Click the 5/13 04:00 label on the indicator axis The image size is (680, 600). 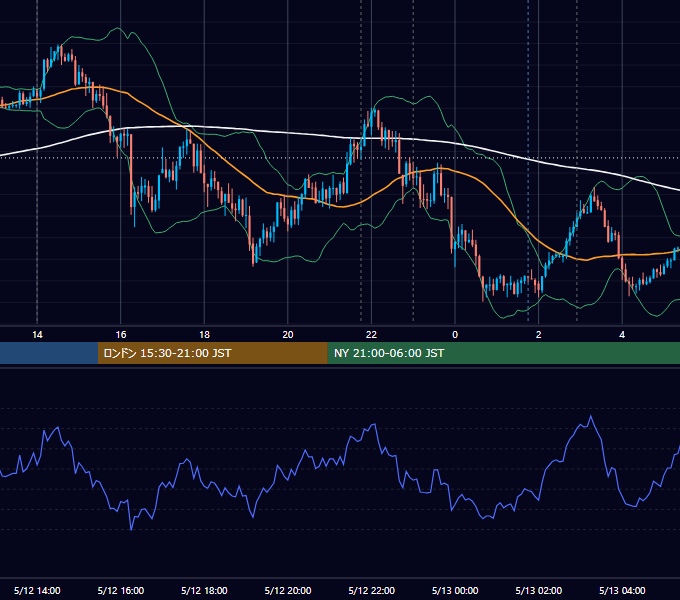point(622,590)
